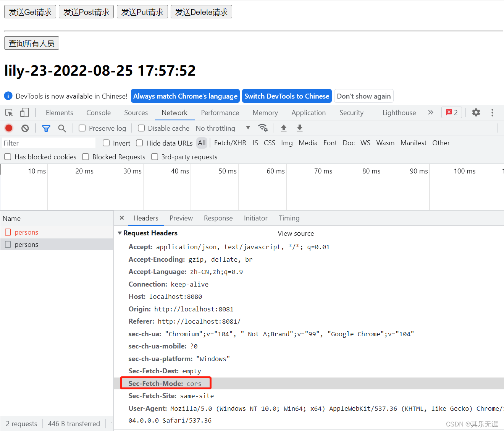
Task: Tick the Has blocked cookies checkbox
Action: [x=8, y=157]
